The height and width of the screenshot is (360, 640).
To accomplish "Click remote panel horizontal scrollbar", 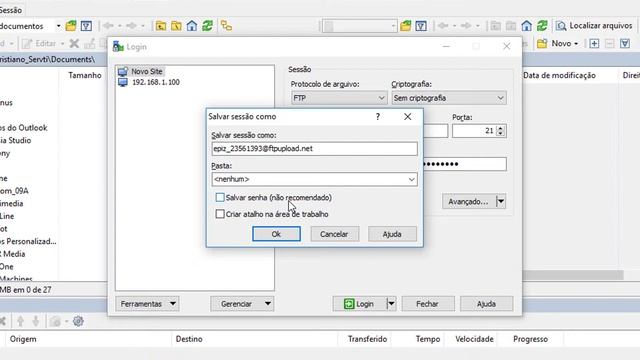I will [573, 275].
